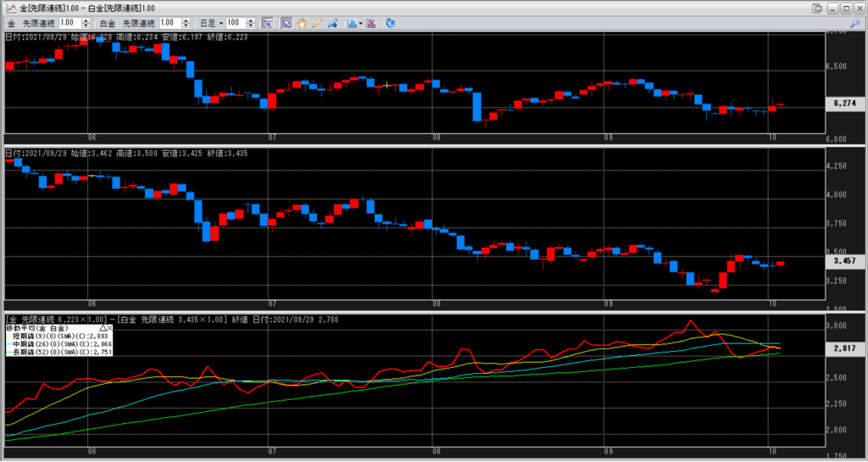Click the eraser tool icon
Image resolution: width=868 pixels, height=462 pixels.
[331, 22]
